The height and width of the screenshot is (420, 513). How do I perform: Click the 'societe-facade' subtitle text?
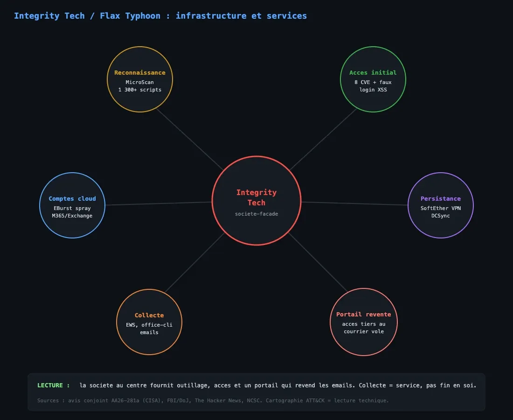256,214
